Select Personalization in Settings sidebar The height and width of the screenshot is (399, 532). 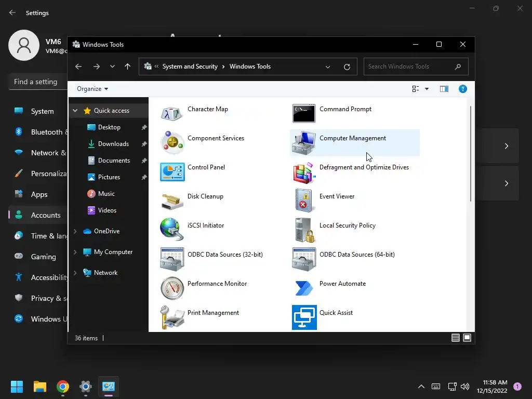(38, 174)
